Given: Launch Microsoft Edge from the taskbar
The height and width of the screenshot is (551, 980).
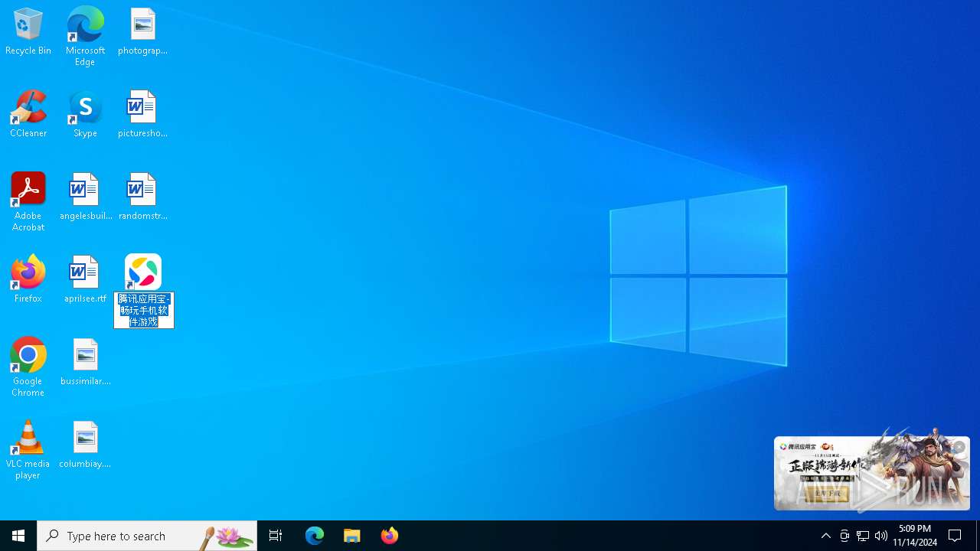Looking at the screenshot, I should tap(315, 536).
